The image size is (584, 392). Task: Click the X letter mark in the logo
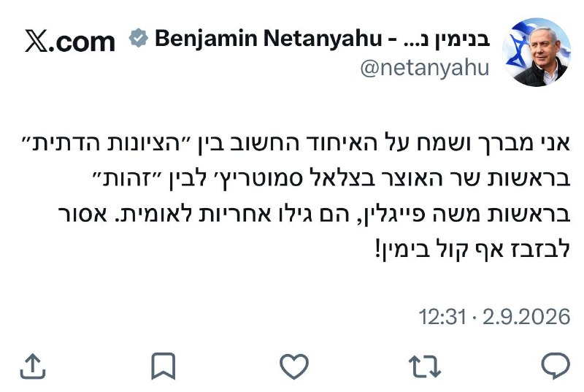tap(36, 40)
